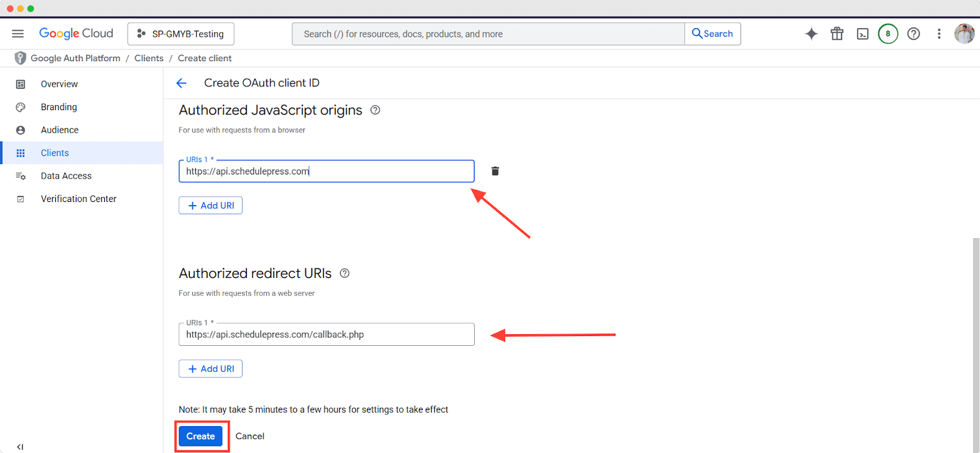Open Data Access in the sidebar
Viewport: 980px width, 453px height.
click(82, 176)
